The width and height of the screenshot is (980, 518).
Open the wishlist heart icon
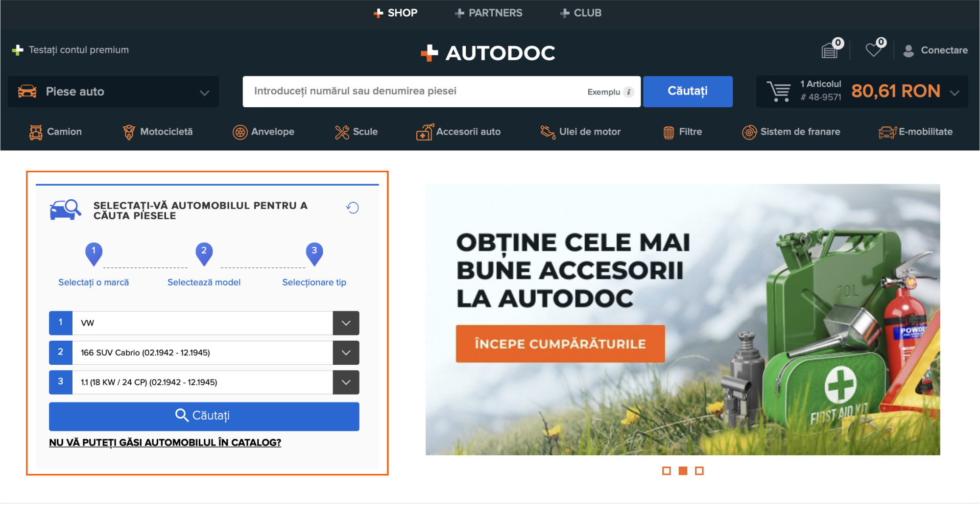pyautogui.click(x=873, y=50)
